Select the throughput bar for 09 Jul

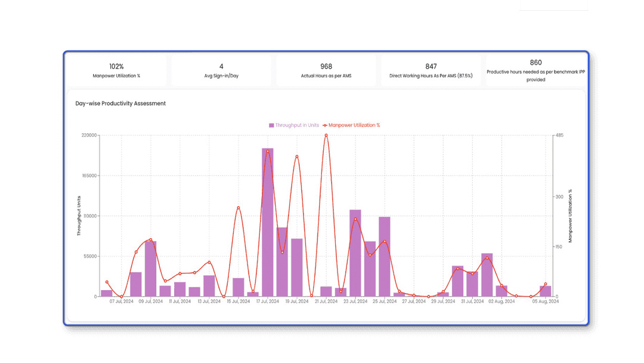click(150, 269)
